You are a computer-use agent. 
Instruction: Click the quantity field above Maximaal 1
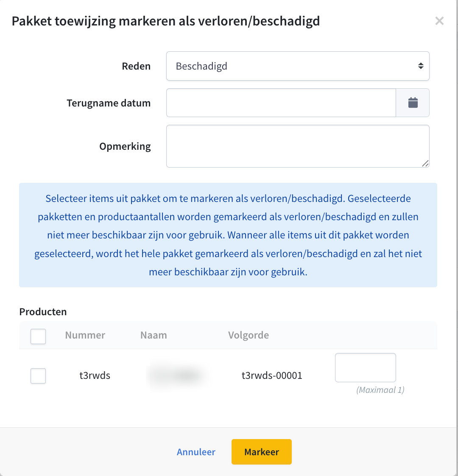[x=365, y=367]
